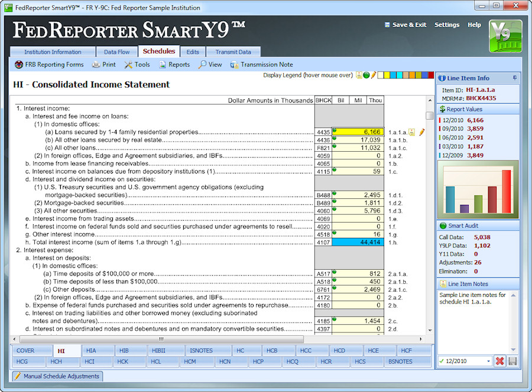Viewport: 532px width, 392px height.
Task: Save the line item note with the floppy disk icon
Action: pos(512,361)
